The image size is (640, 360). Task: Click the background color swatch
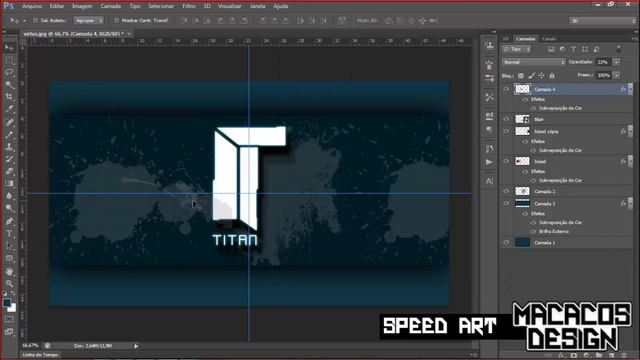(x=12, y=308)
